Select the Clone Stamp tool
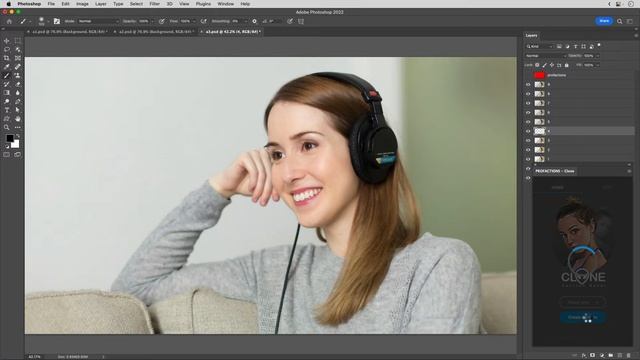Viewport: 640px width, 360px height. (18, 76)
